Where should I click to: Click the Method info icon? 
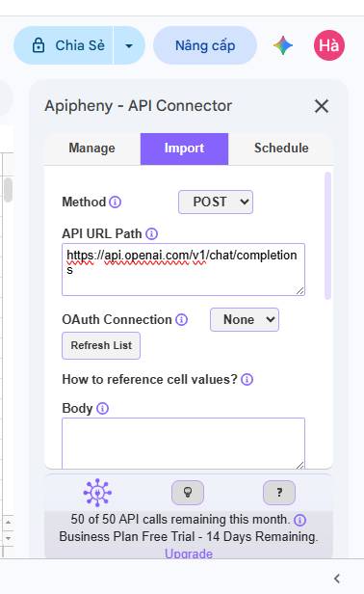115,202
